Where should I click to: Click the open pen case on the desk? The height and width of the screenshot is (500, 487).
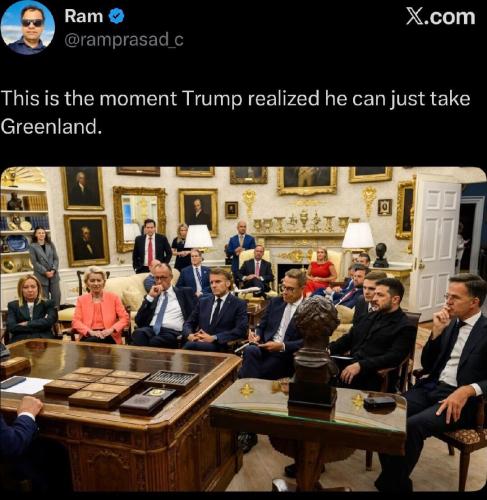click(x=171, y=379)
